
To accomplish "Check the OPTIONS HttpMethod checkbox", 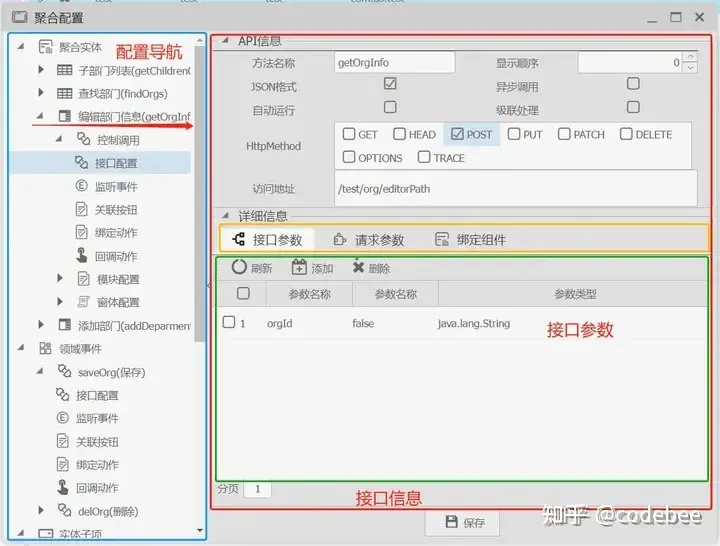I will (349, 157).
